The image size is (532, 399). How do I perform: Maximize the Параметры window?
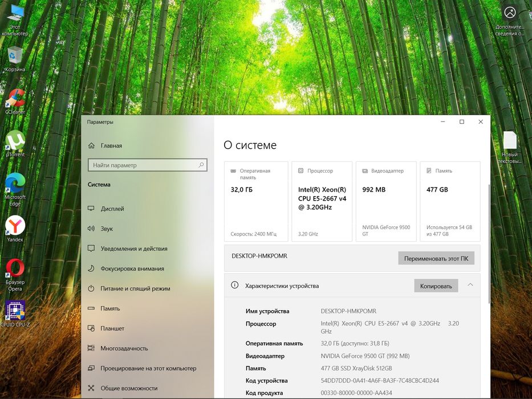462,122
